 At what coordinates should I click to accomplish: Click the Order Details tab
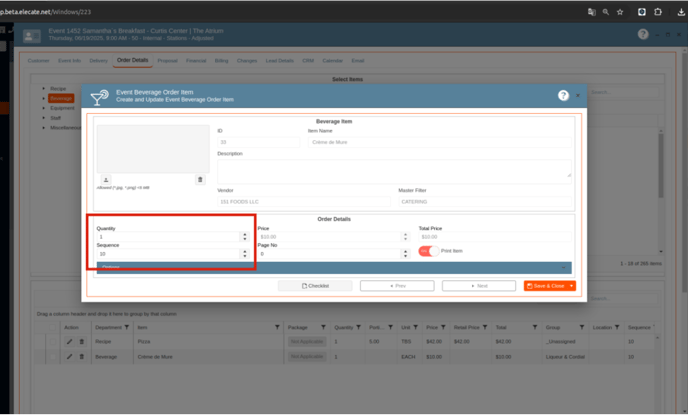click(x=132, y=61)
